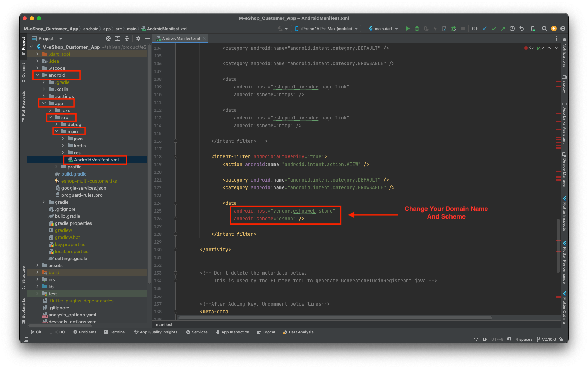Change indent via '4 spaces' status entry
The height and width of the screenshot is (369, 588).
point(524,339)
